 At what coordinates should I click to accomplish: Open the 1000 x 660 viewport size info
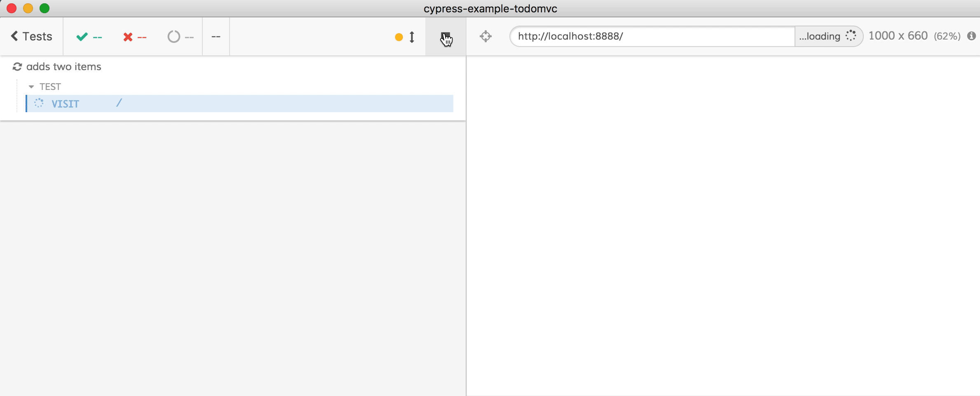tap(898, 36)
